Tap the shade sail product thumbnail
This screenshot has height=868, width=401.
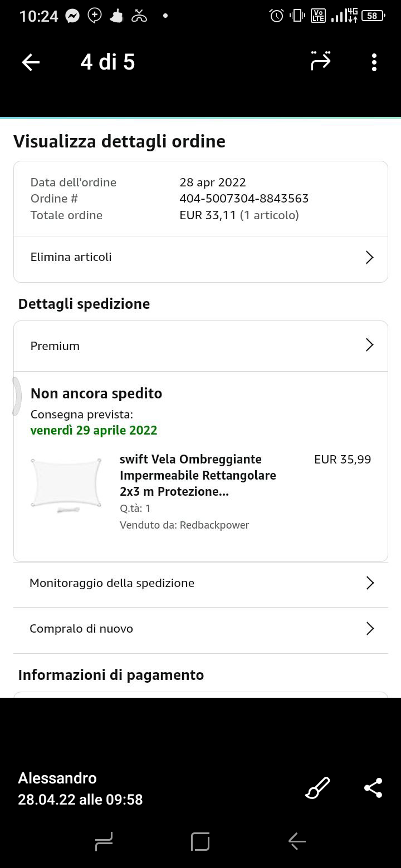66,483
